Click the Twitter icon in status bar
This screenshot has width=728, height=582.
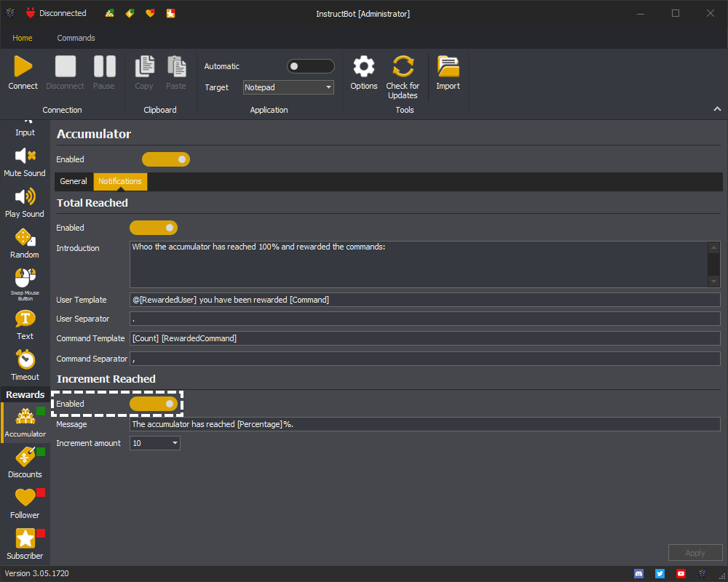660,574
